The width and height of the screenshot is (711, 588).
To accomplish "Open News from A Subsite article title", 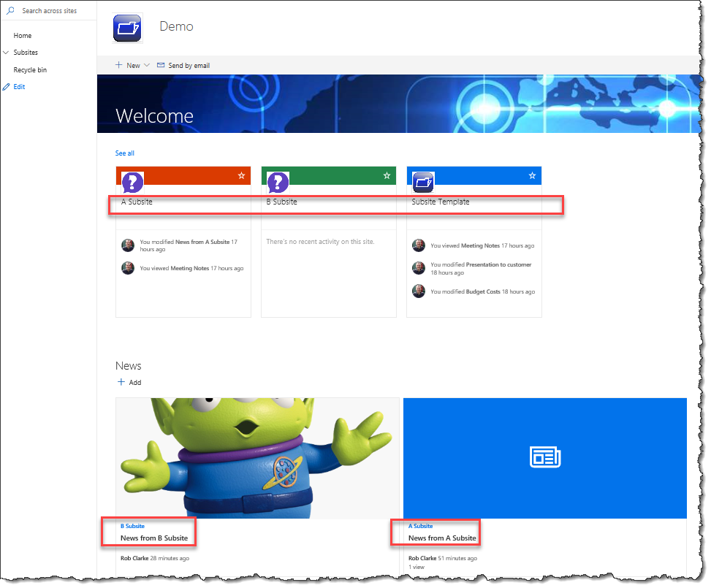I will pyautogui.click(x=442, y=538).
